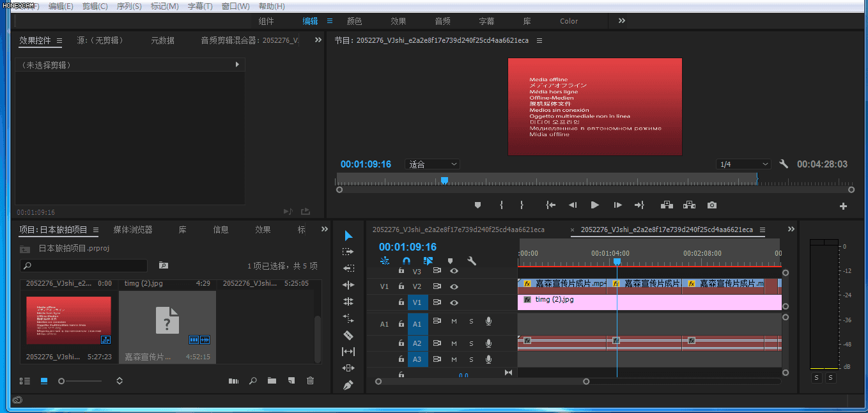Switch to the 音频 workspace
The image size is (868, 413).
(x=442, y=21)
